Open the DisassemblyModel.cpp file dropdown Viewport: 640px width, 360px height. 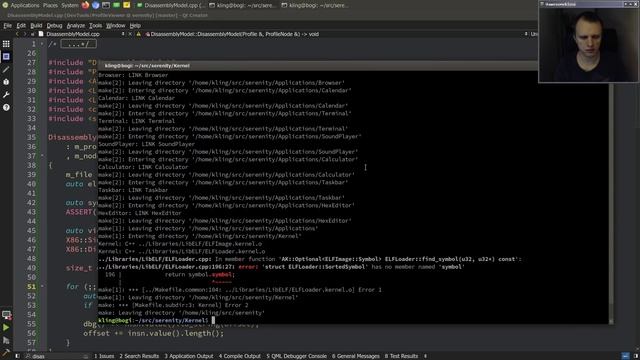point(82,34)
